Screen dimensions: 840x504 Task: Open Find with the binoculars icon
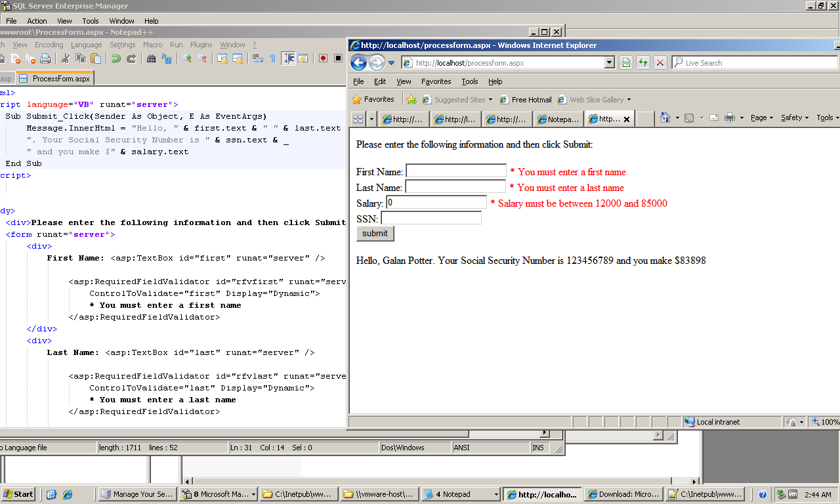coord(152,58)
